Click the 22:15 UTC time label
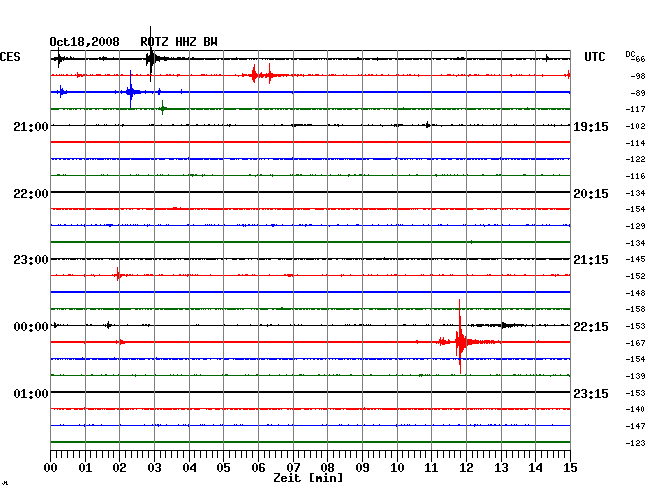650x494 pixels. click(x=591, y=327)
